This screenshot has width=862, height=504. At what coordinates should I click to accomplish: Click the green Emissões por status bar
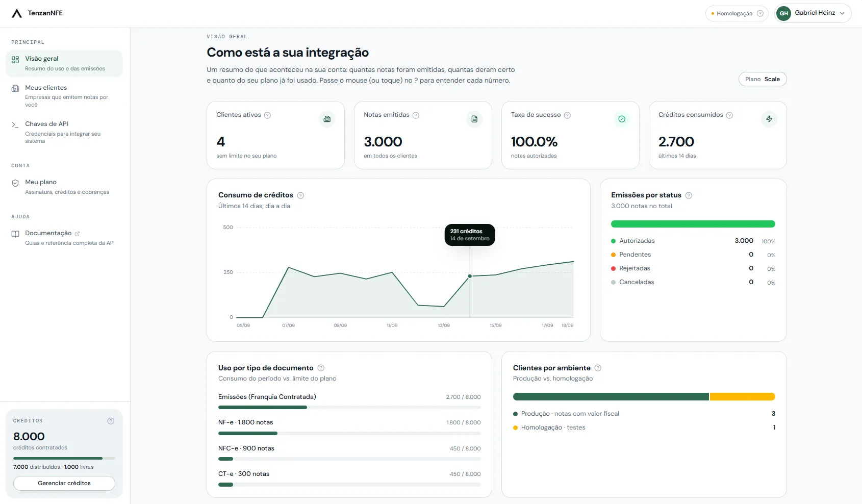click(693, 224)
